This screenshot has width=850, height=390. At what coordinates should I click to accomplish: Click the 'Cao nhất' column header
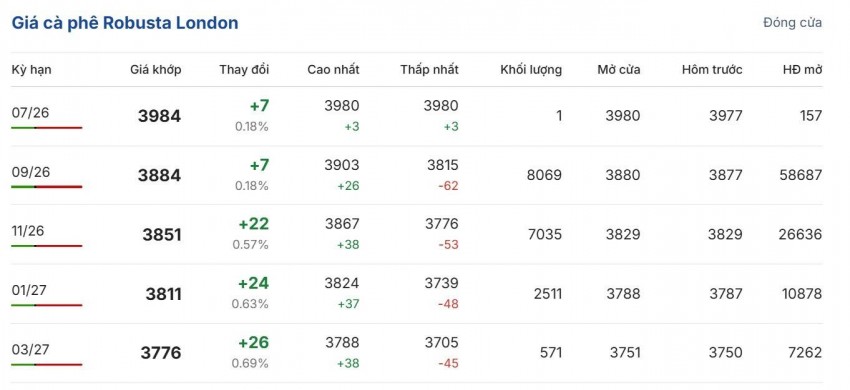tap(333, 70)
